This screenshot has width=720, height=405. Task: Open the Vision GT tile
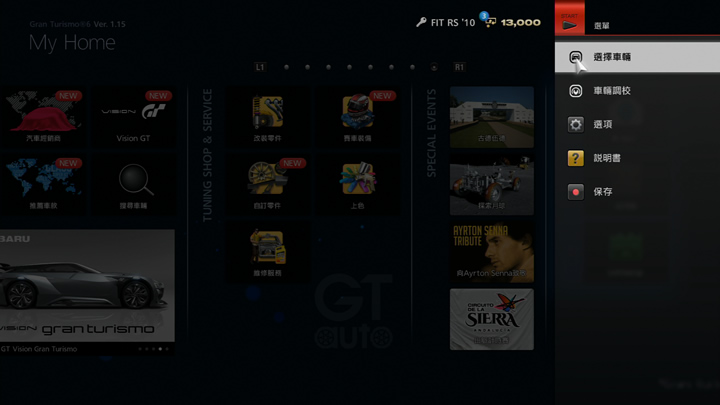(x=134, y=117)
